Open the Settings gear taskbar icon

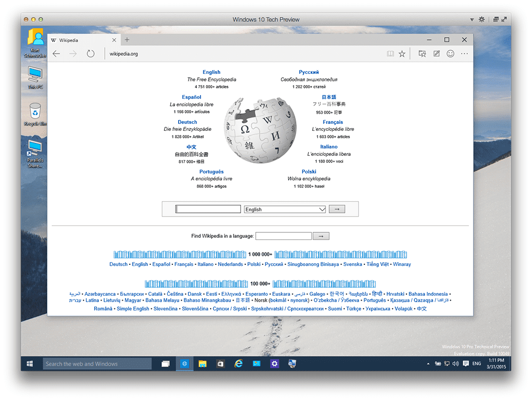pyautogui.click(x=274, y=364)
